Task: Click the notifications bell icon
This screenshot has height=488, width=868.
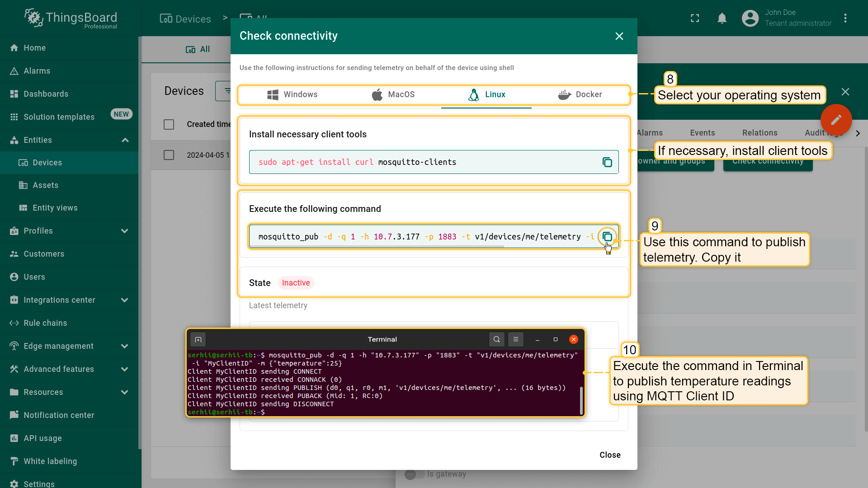Action: coord(722,18)
